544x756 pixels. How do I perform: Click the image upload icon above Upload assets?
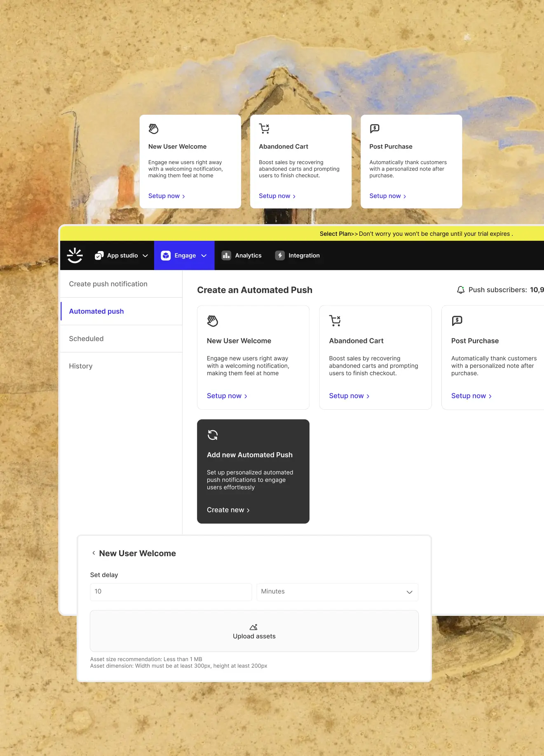254,627
